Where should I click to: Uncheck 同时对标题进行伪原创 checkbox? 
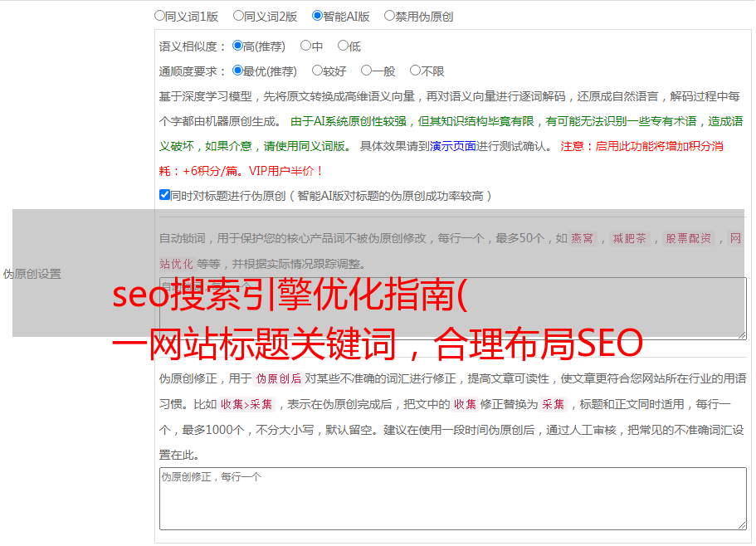pos(164,195)
